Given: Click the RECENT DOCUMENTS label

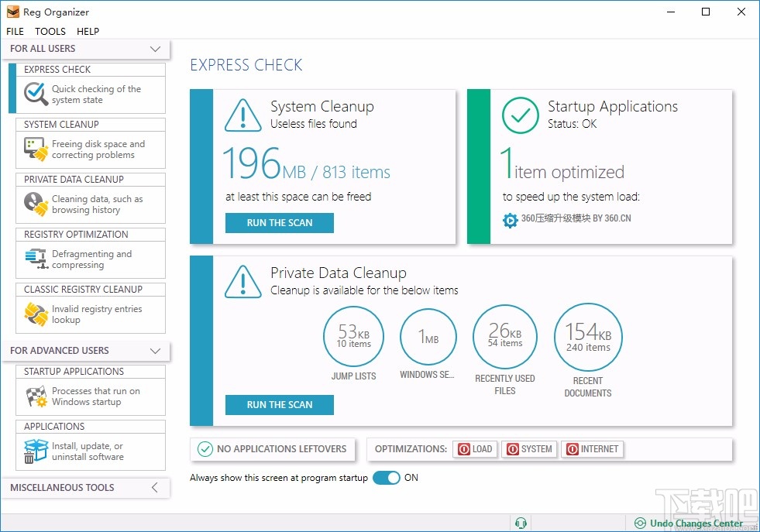Looking at the screenshot, I should [x=588, y=387].
